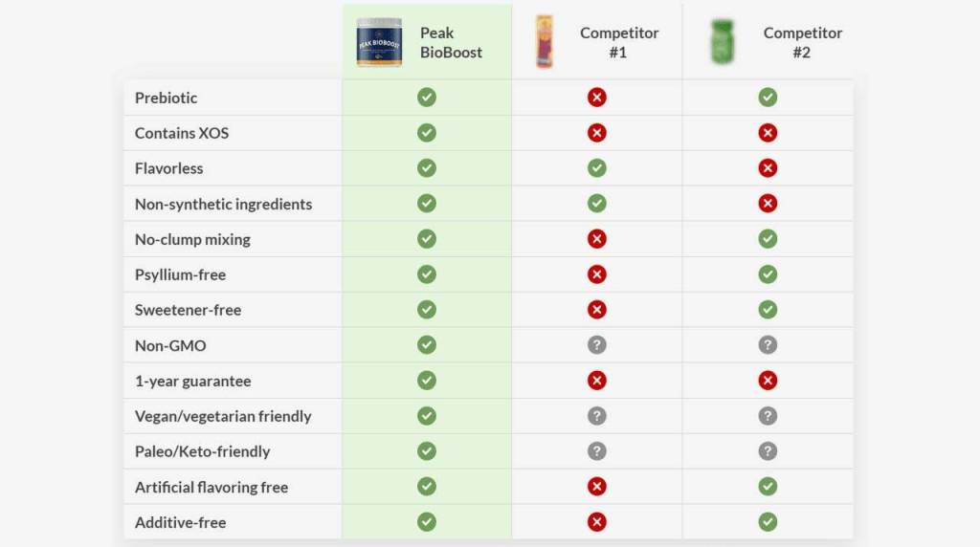
Task: Click Competitor #2's green check for Additive-free
Action: 768,522
